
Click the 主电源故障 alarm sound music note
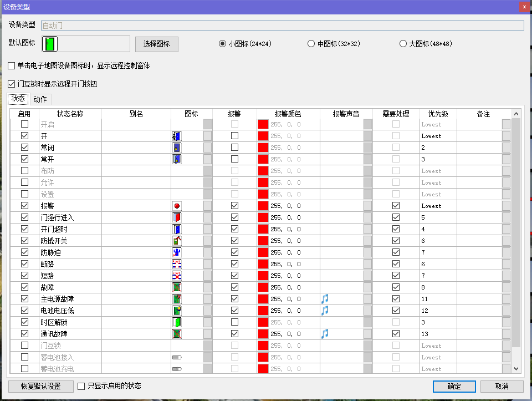[325, 299]
